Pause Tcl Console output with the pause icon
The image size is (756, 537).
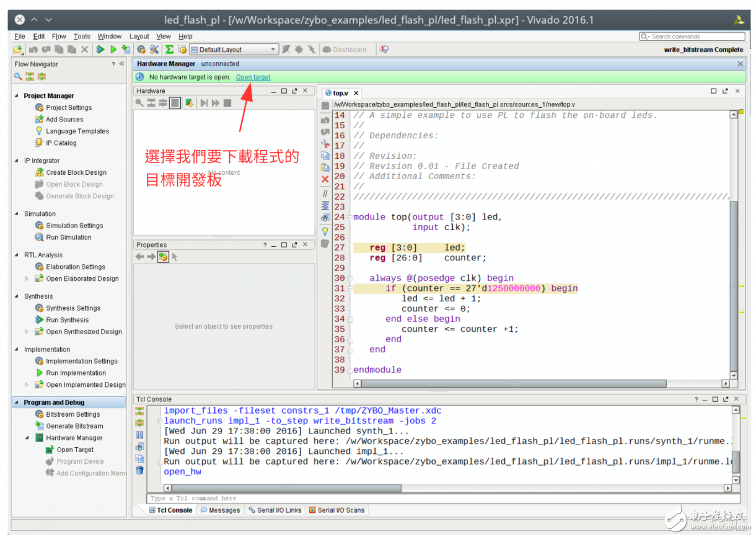coord(139,435)
